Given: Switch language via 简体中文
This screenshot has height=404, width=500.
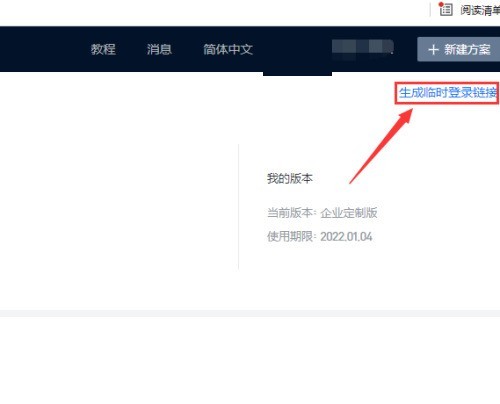Looking at the screenshot, I should tap(228, 49).
